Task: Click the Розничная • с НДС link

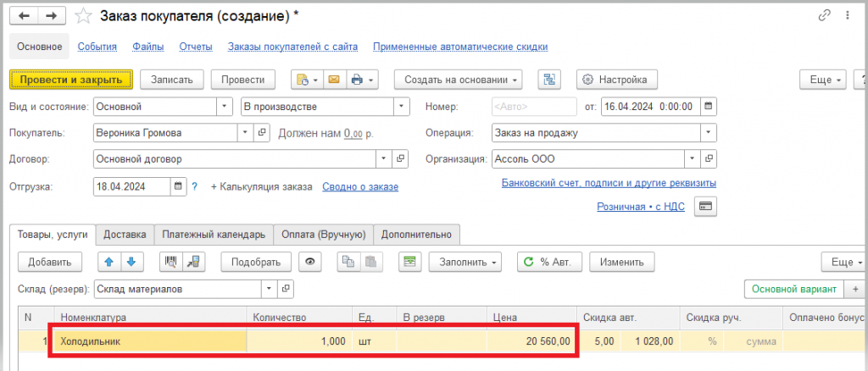Action: tap(641, 207)
